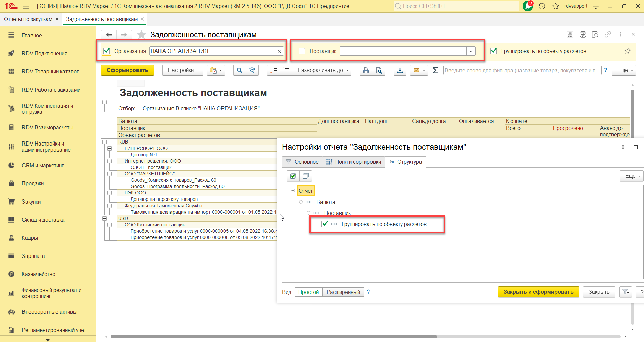Uncheck Группировать по объекту расчетов in structure tree
Image resolution: width=644 pixels, height=342 pixels.
pyautogui.click(x=325, y=224)
